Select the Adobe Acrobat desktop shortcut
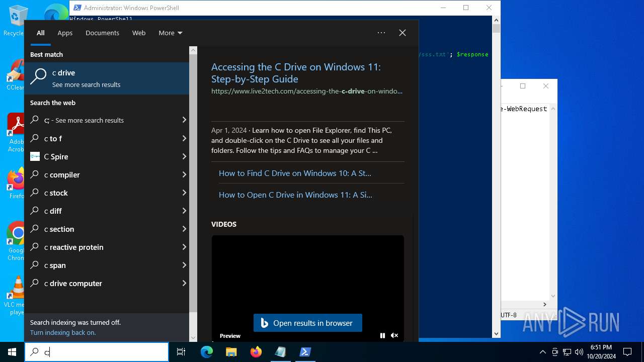 [15, 133]
